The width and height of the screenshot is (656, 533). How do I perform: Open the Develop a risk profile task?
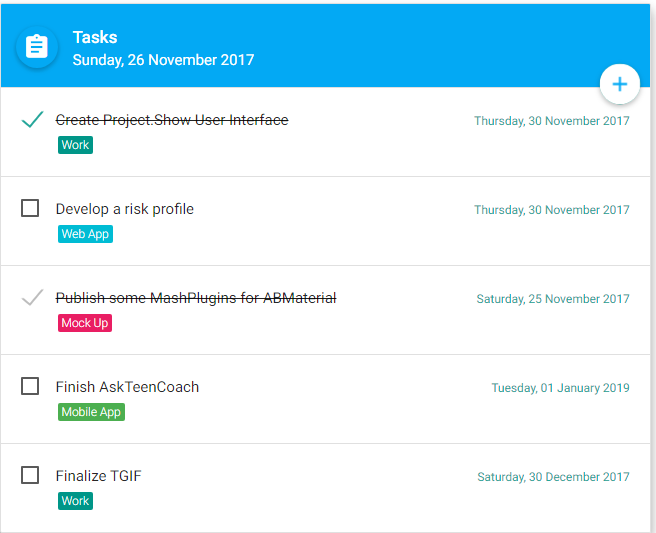pos(125,209)
